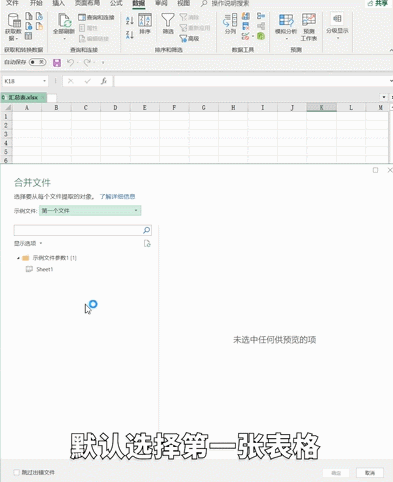Switch to the Home (开始) tab
The height and width of the screenshot is (482, 393).
coord(36,3)
